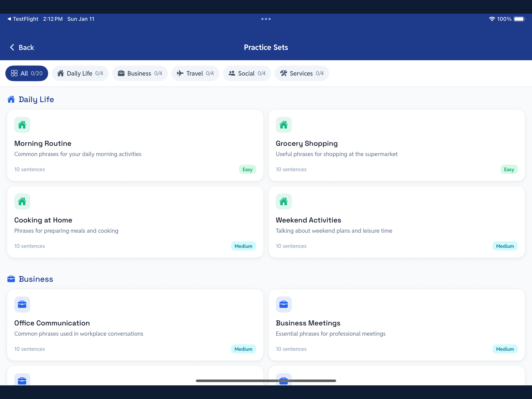Tap the Cooking at Home house icon
The image size is (532, 399).
22,201
